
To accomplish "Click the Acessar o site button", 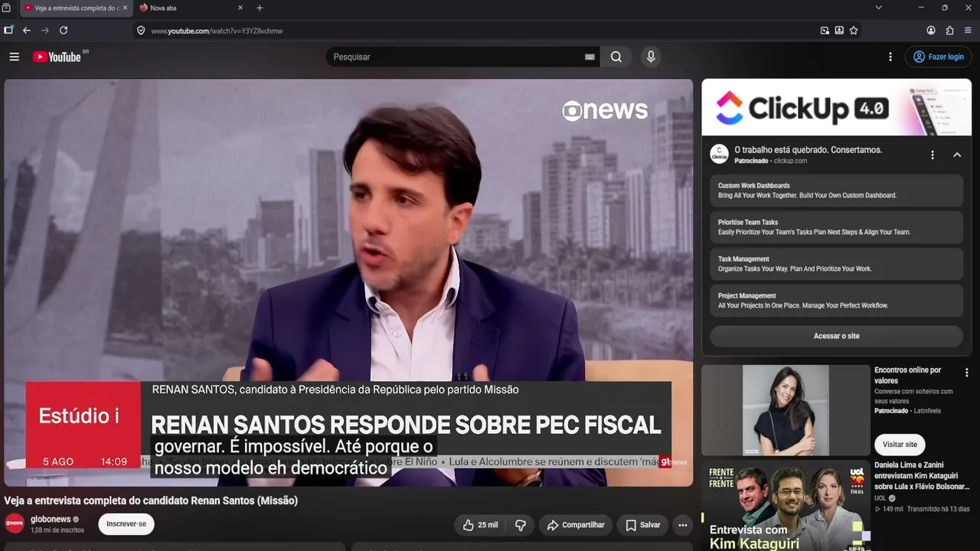I will [837, 336].
